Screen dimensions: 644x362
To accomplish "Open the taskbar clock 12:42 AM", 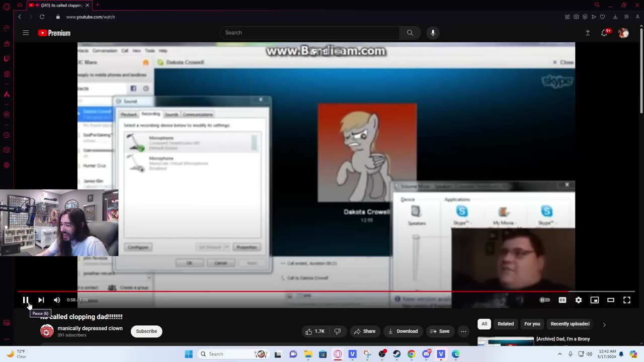I will point(606,354).
